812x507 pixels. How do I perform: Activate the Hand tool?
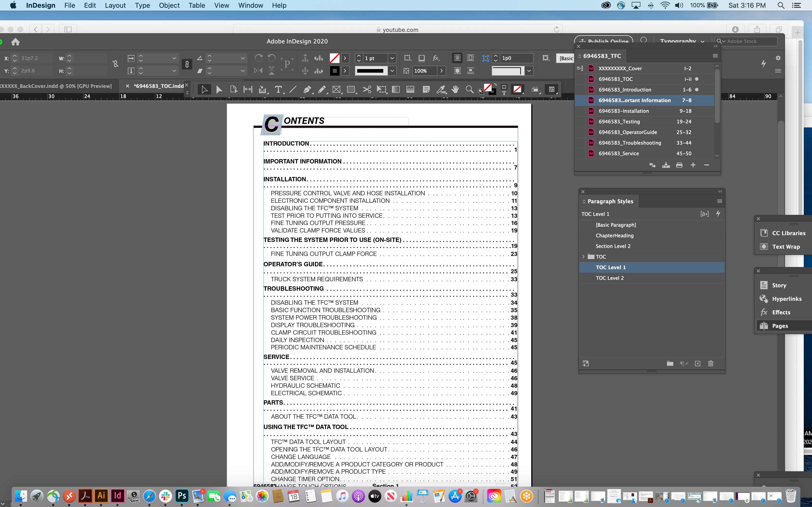pos(455,90)
